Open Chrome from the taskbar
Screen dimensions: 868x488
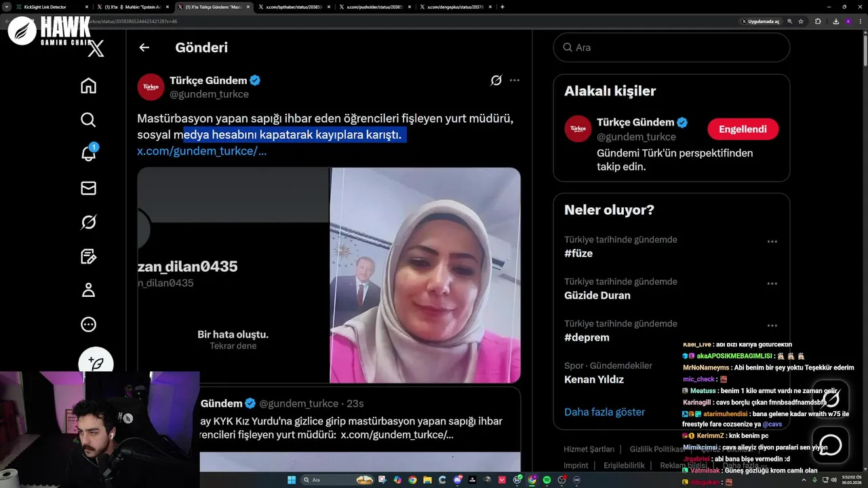tap(412, 480)
